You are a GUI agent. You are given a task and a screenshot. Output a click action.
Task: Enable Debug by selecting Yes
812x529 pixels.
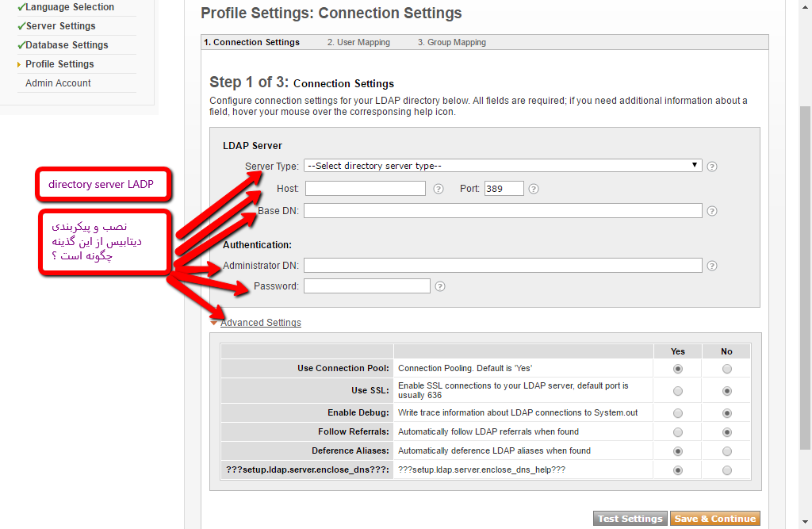coord(678,413)
